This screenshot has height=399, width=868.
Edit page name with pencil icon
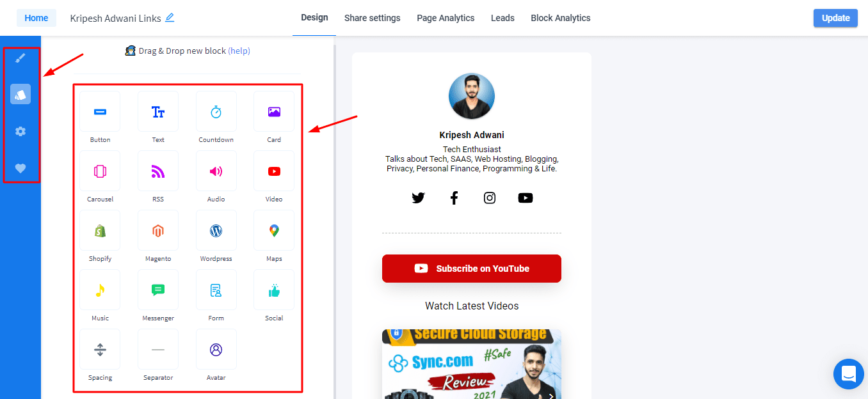coord(170,18)
